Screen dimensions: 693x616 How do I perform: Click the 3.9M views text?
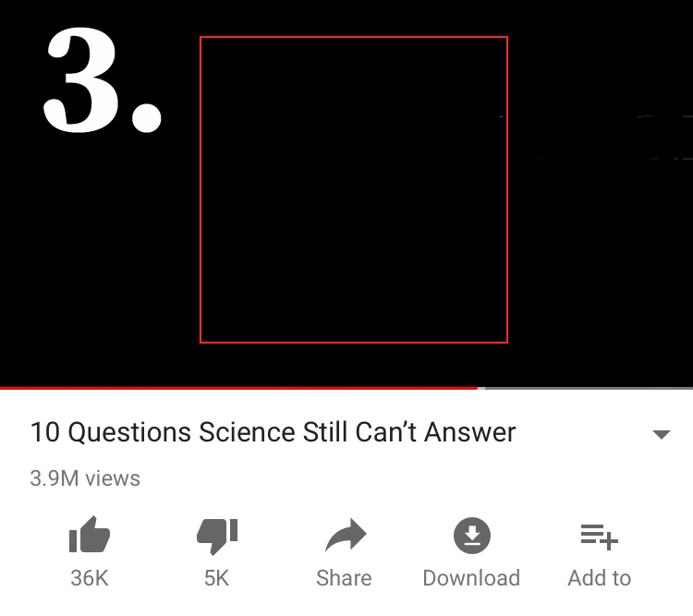tap(85, 478)
